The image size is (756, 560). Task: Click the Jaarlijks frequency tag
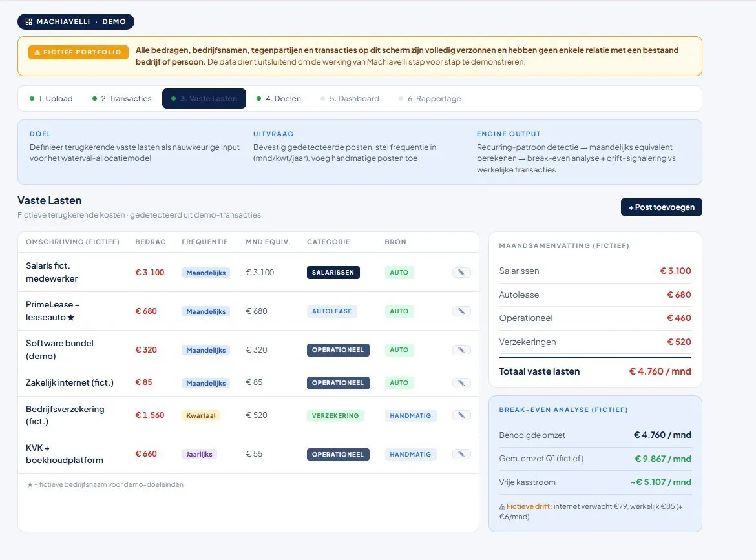[200, 454]
